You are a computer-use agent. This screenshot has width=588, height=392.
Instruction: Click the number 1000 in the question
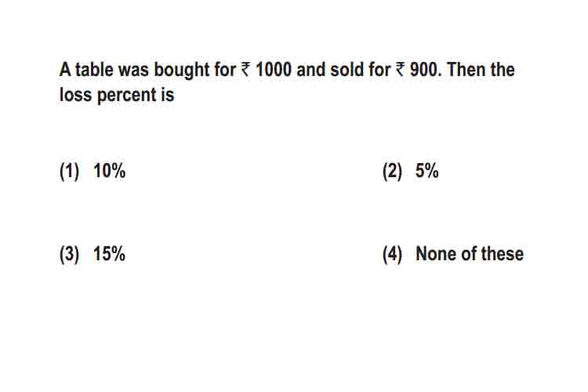(274, 70)
